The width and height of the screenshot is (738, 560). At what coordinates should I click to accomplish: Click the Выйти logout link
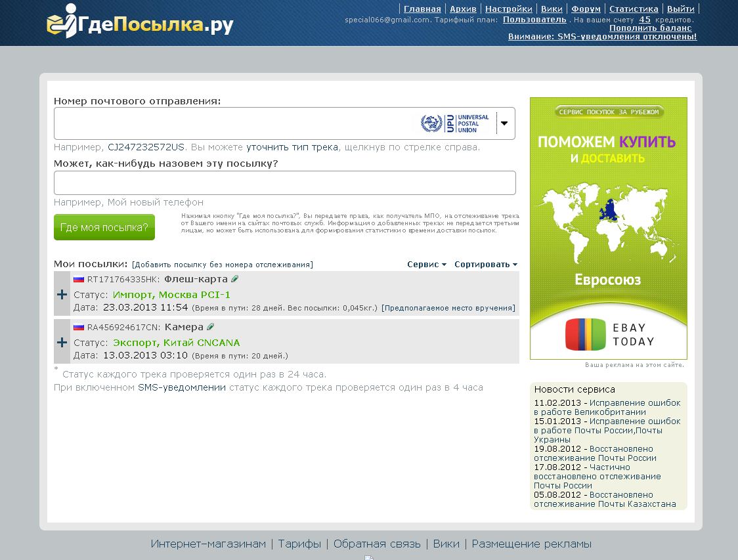[681, 9]
